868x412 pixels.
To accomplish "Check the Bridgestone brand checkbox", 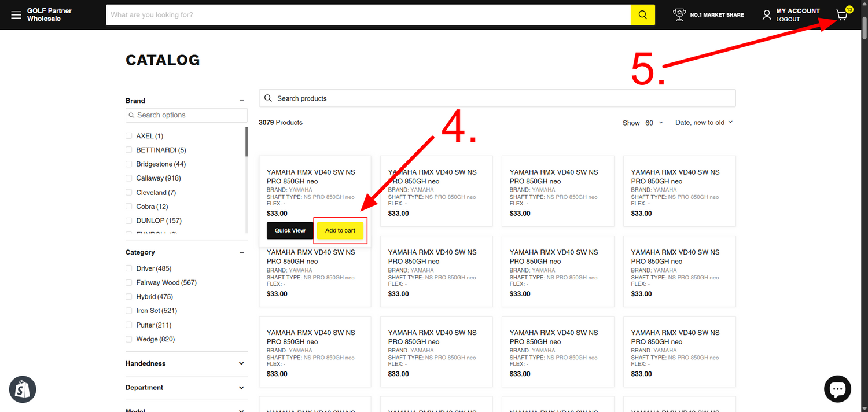I will point(129,164).
